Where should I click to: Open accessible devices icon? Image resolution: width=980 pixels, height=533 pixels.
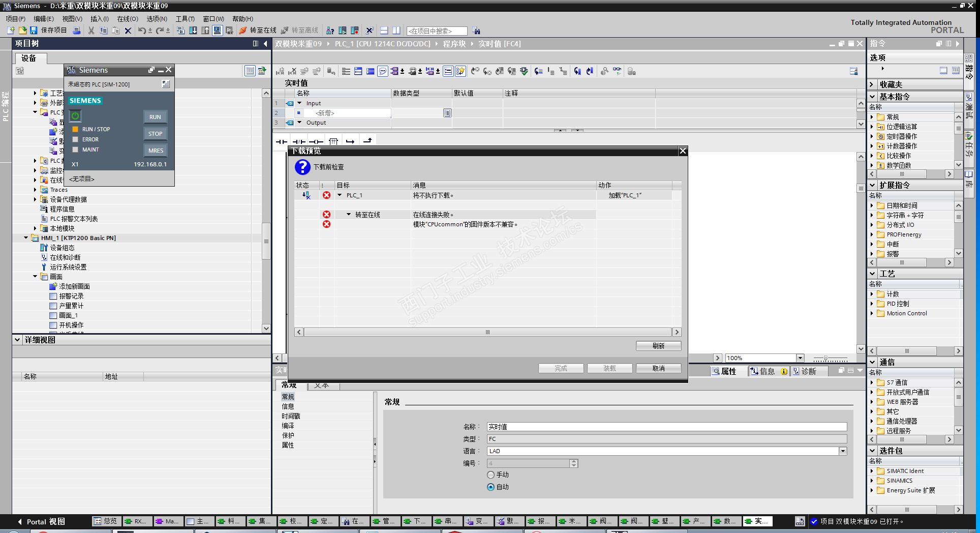coord(330,31)
